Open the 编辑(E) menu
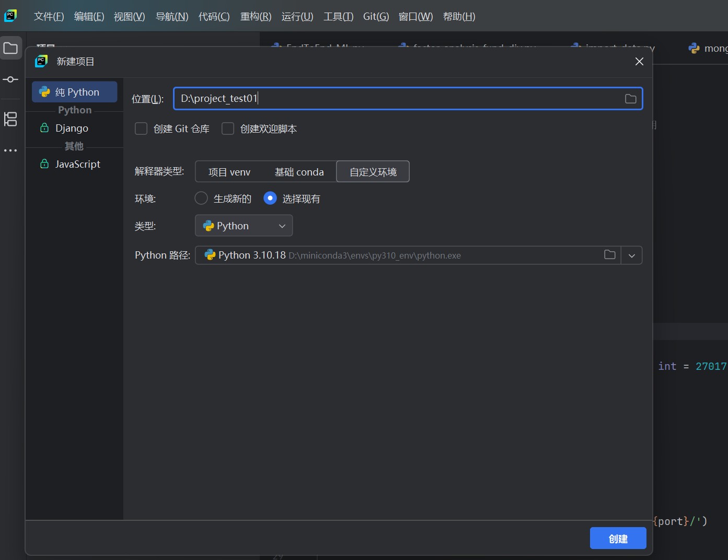The height and width of the screenshot is (560, 728). tap(89, 17)
